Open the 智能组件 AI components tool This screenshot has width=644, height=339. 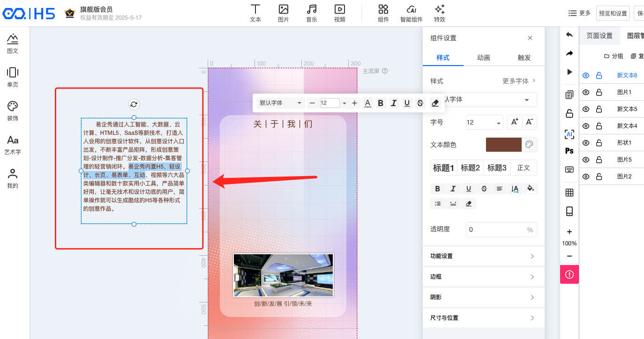412,13
